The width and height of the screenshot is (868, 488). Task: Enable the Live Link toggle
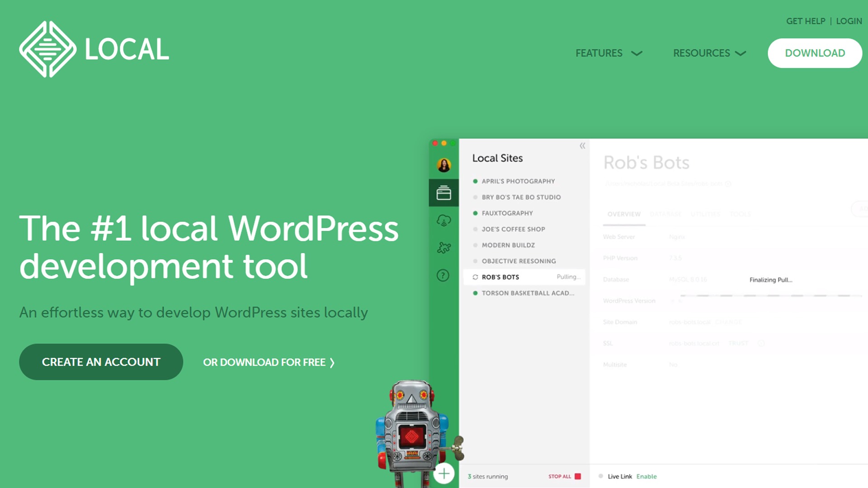[646, 476]
